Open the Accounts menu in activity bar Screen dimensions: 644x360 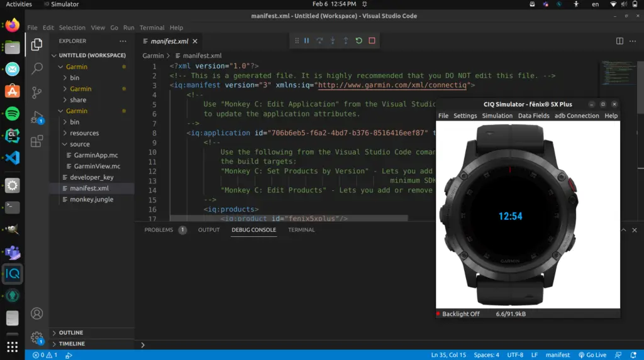pos(36,314)
